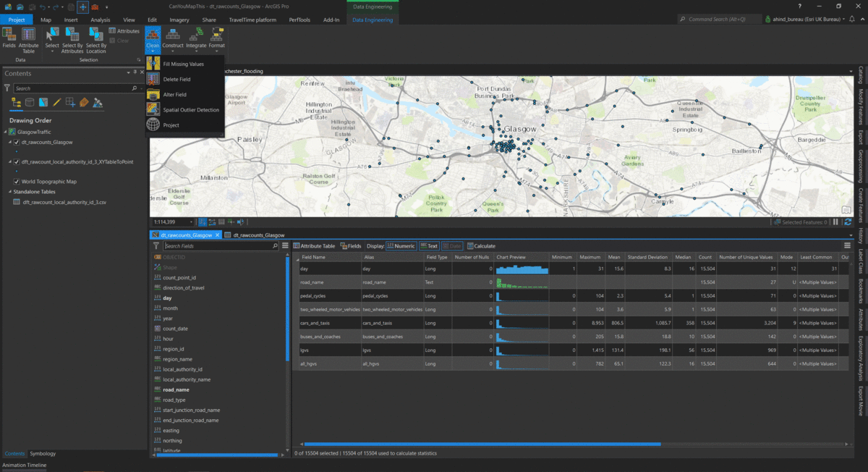Select List By Selection icon

(x=43, y=103)
